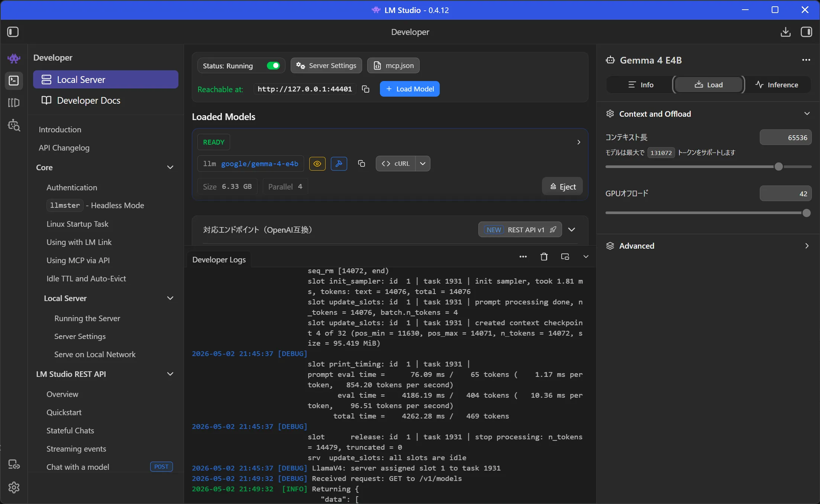Open Server Settings docs page in sidebar
The image size is (820, 504).
pyautogui.click(x=80, y=336)
